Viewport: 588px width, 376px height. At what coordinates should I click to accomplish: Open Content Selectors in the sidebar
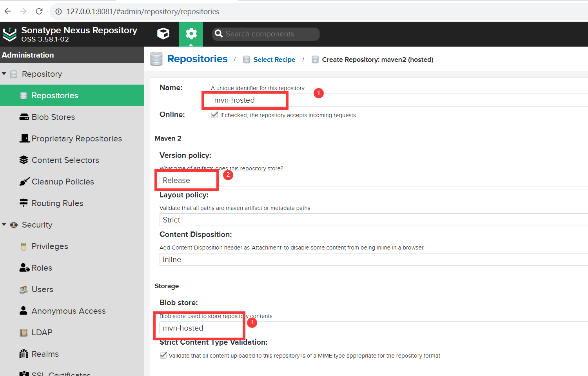65,160
